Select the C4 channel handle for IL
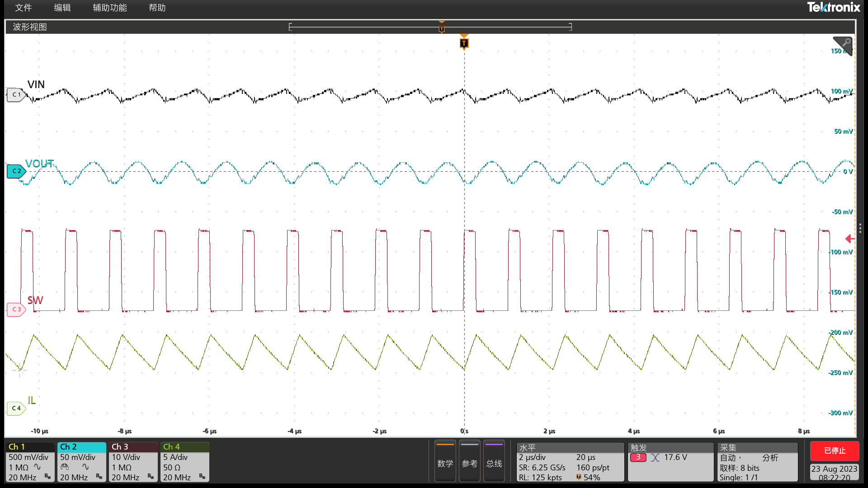This screenshot has width=868, height=488. pyautogui.click(x=16, y=408)
